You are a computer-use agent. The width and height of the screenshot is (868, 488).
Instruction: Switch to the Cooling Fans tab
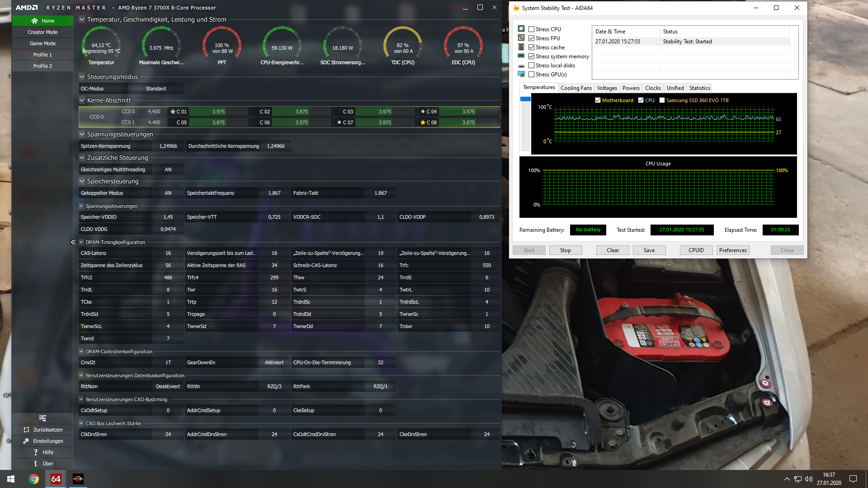click(x=576, y=88)
